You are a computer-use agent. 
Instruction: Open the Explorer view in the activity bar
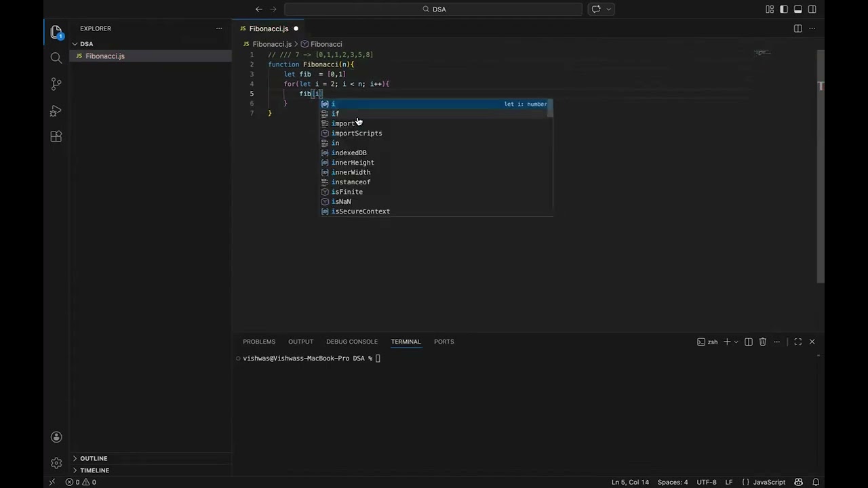[x=56, y=32]
